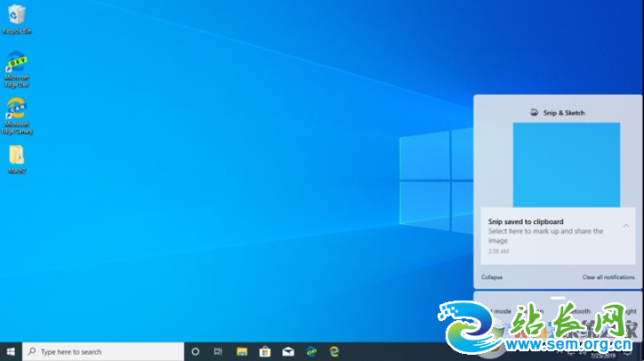644x361 pixels.
Task: Open the Recycle Bin desktop icon
Action: (x=16, y=20)
